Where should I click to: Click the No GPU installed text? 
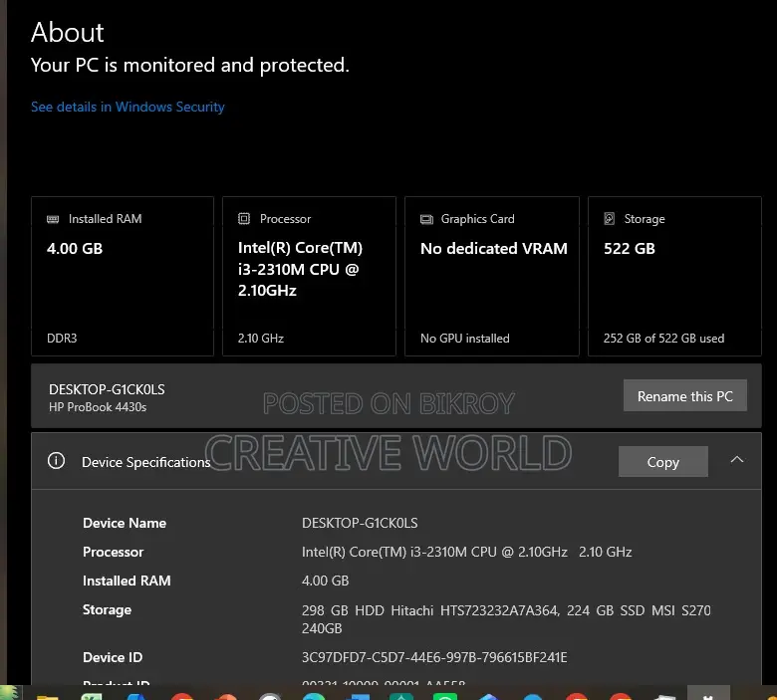pos(465,339)
